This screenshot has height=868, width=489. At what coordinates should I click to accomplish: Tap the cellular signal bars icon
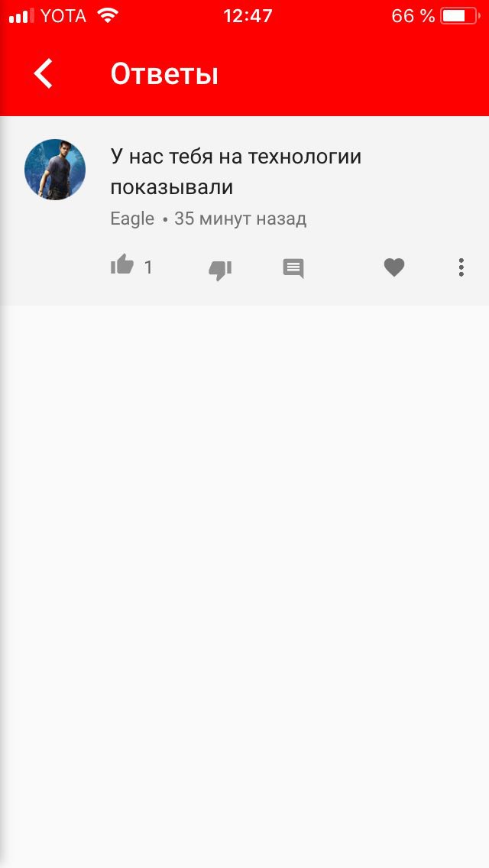(21, 16)
